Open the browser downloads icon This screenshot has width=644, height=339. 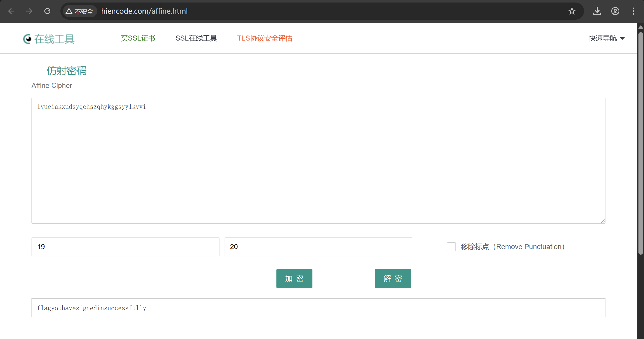[x=597, y=11]
